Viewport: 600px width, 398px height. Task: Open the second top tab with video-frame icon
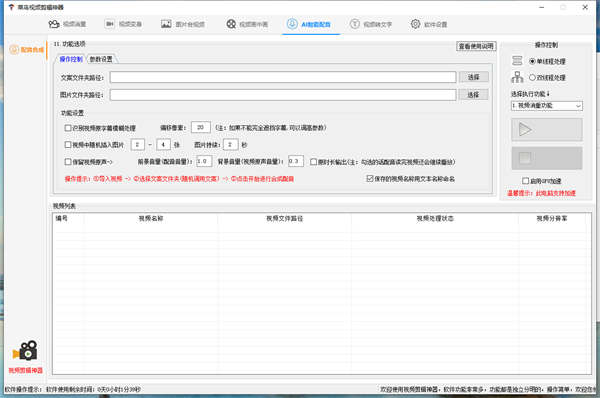[123, 24]
